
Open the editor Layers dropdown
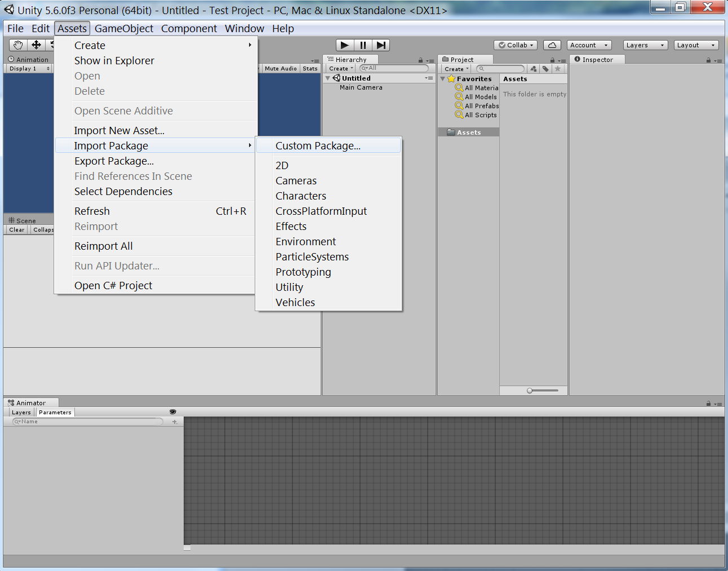point(645,45)
